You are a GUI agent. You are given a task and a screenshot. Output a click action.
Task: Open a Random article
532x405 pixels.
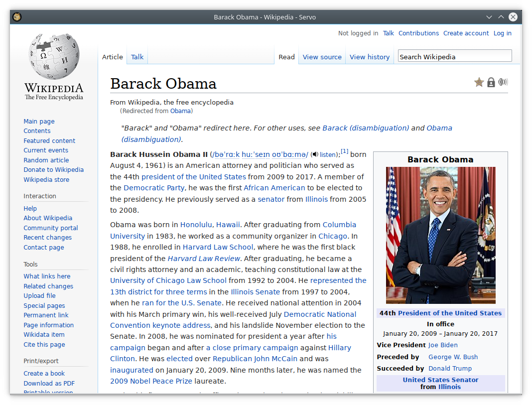coord(46,160)
